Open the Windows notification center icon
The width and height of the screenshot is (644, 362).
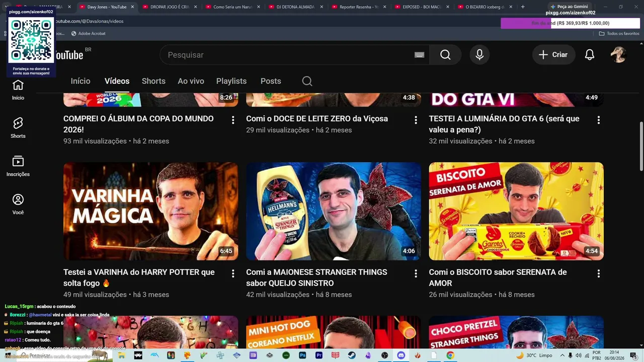click(x=633, y=355)
